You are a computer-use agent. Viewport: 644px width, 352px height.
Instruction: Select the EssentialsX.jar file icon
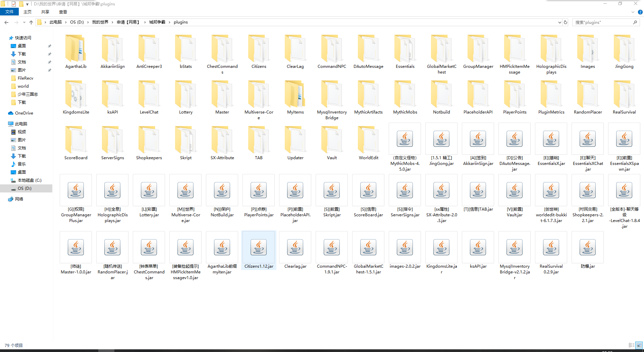(x=551, y=139)
